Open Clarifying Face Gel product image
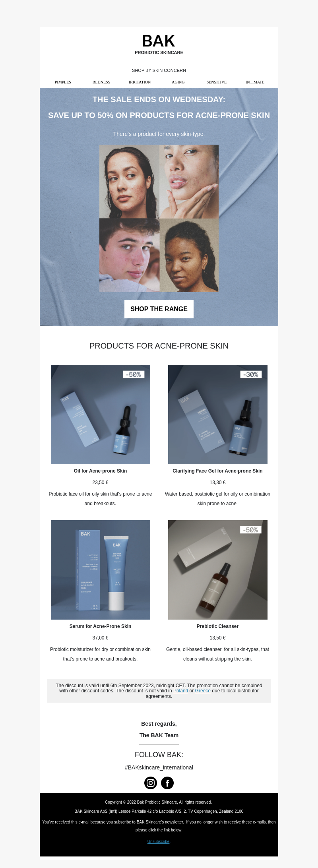The width and height of the screenshot is (318, 868). pos(218,414)
